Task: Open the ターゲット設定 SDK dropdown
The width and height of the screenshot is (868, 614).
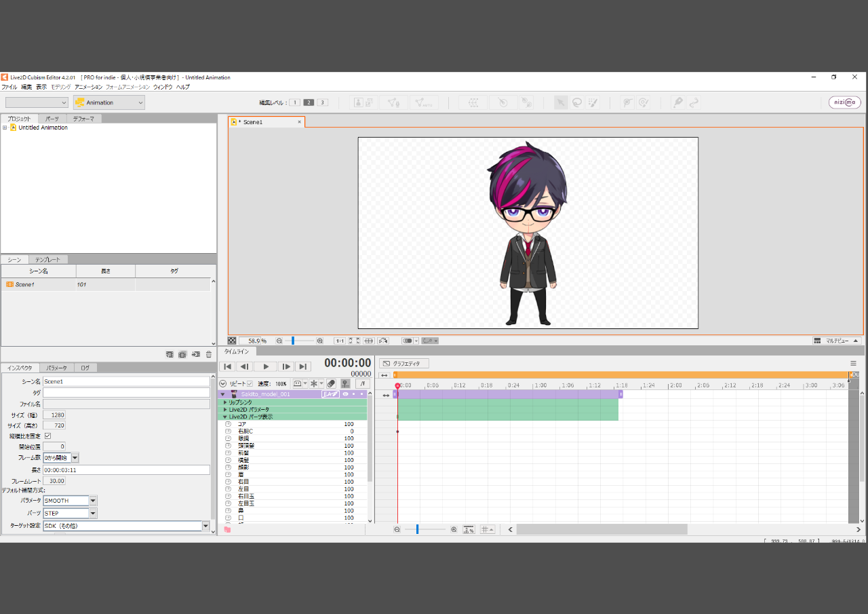Action: tap(205, 526)
